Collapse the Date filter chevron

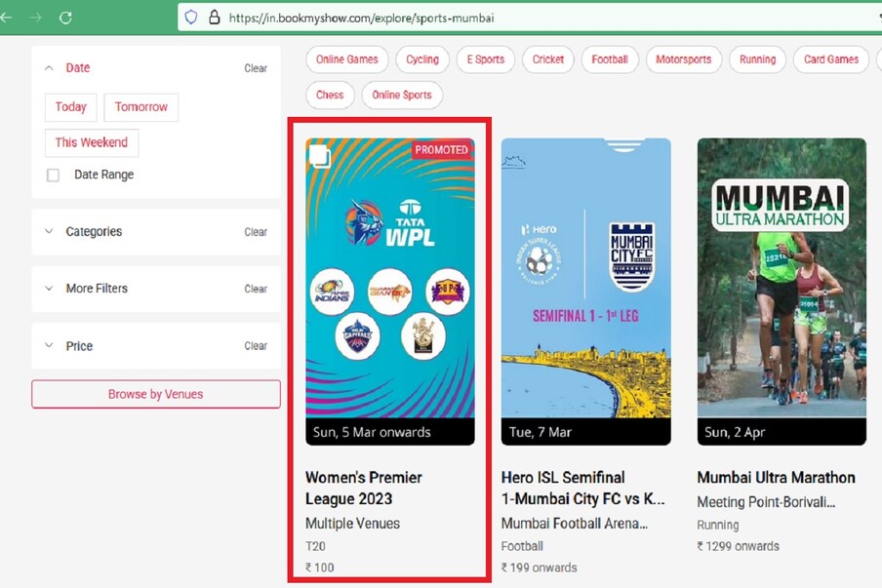[49, 68]
